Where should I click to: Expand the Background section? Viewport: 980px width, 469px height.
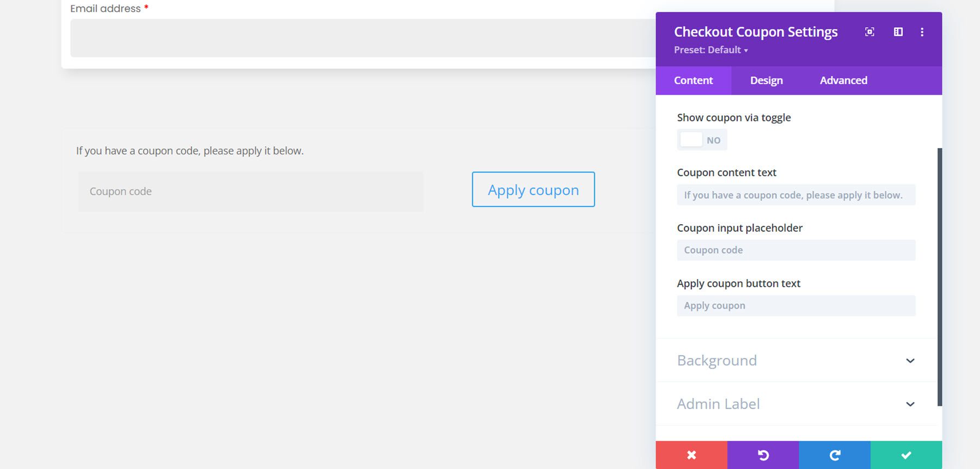796,360
